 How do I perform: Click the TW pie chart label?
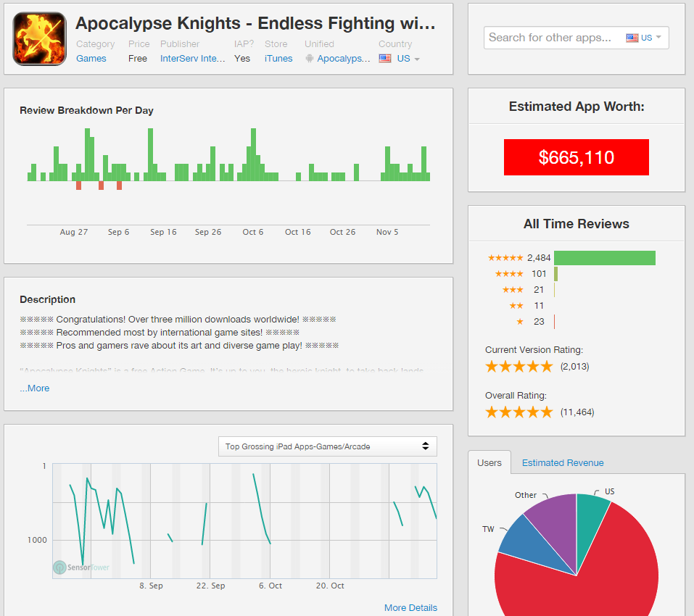pos(488,529)
